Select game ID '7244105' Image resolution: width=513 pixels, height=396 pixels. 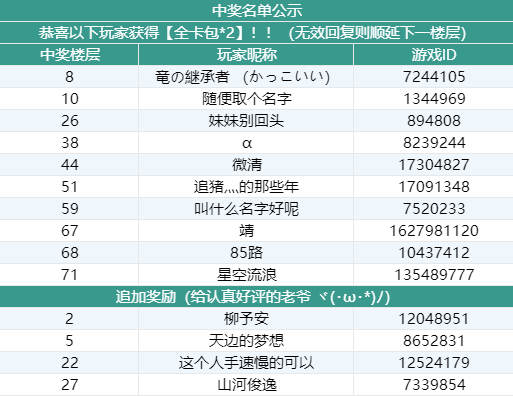(434, 77)
